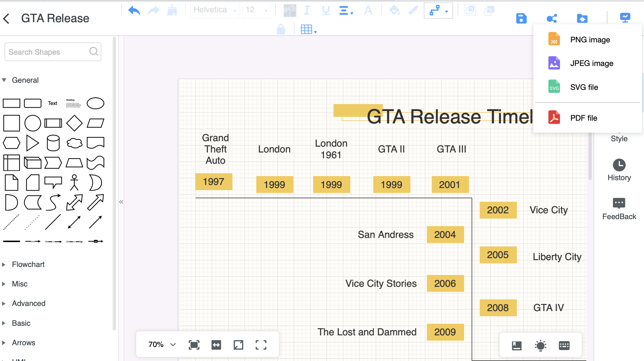Choose the fill color bucket
Image resolution: width=644 pixels, height=361 pixels.
[394, 10]
